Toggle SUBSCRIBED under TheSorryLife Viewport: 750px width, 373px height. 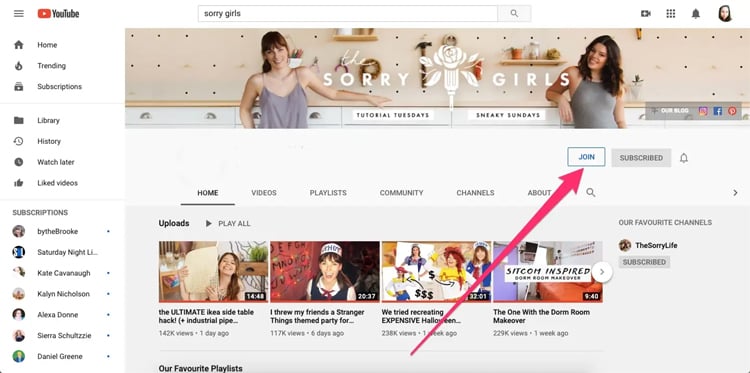pos(644,262)
